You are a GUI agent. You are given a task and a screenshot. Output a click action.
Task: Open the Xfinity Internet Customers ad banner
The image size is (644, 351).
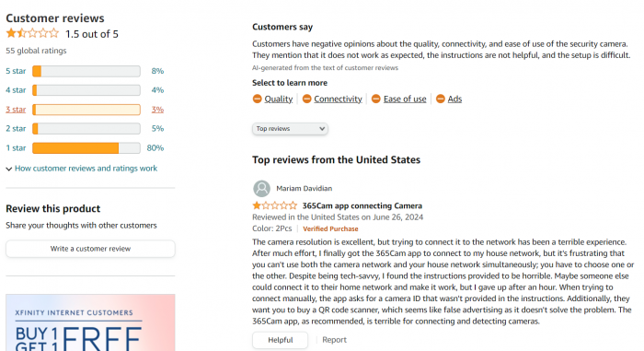[x=90, y=322]
